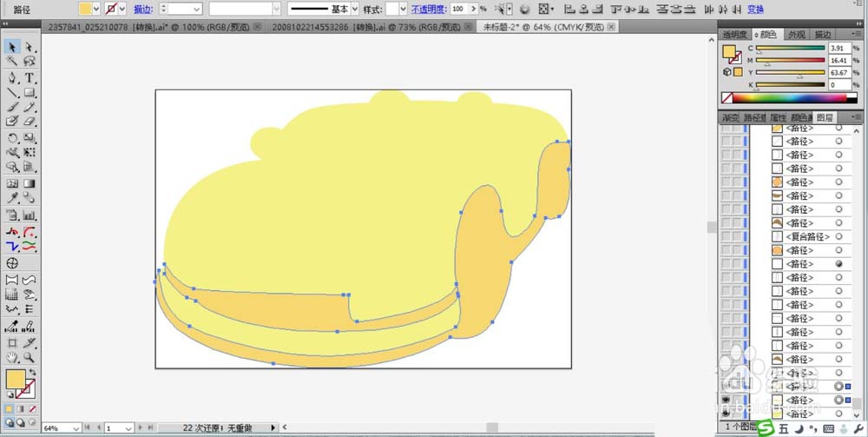
Task: Select the Hand tool
Action: point(12,358)
